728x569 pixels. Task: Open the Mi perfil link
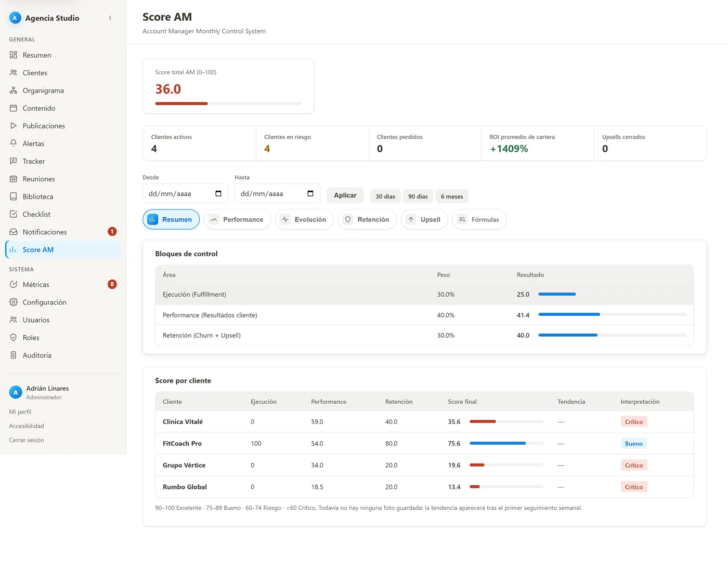point(20,412)
